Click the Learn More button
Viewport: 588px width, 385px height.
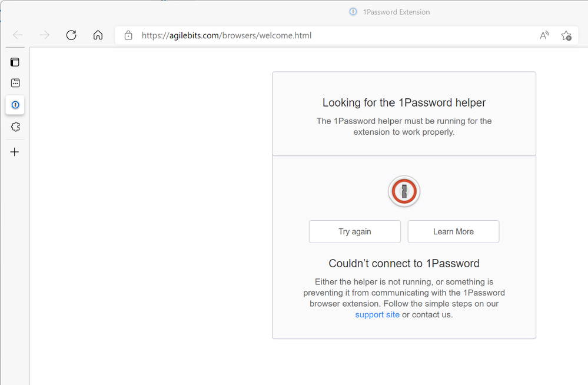pyautogui.click(x=453, y=231)
